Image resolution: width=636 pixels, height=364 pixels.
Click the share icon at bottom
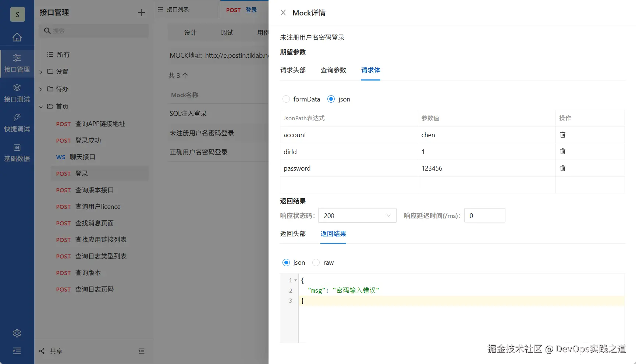(x=42, y=351)
